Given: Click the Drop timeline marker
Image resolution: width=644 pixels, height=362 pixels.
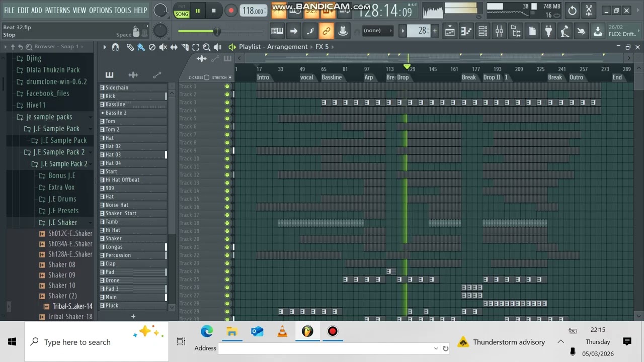Looking at the screenshot, I should pos(403,77).
